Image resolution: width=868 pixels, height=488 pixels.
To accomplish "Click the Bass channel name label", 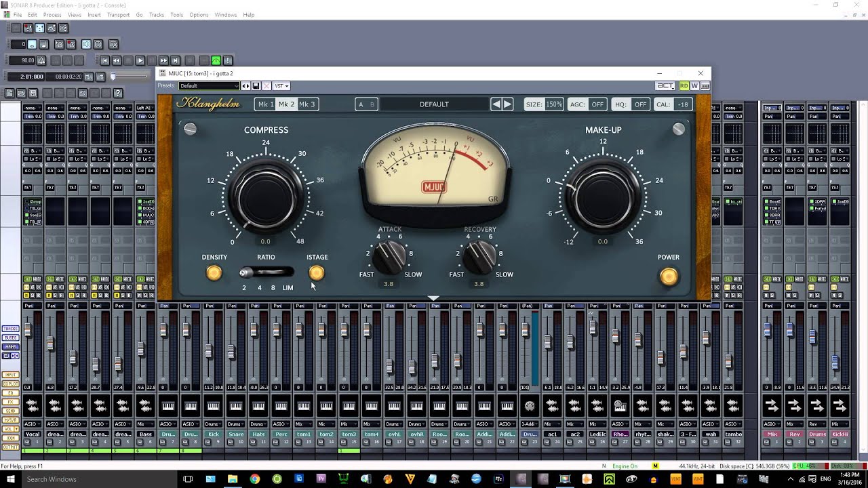I will point(145,434).
